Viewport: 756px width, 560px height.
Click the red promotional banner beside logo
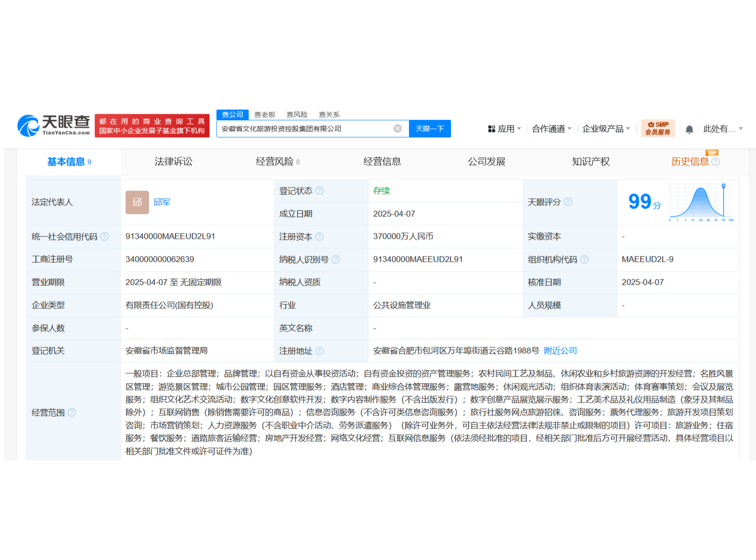click(152, 126)
